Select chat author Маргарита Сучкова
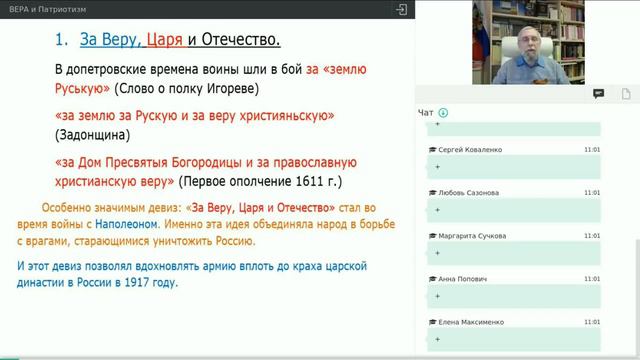The height and width of the screenshot is (360, 640). point(472,236)
